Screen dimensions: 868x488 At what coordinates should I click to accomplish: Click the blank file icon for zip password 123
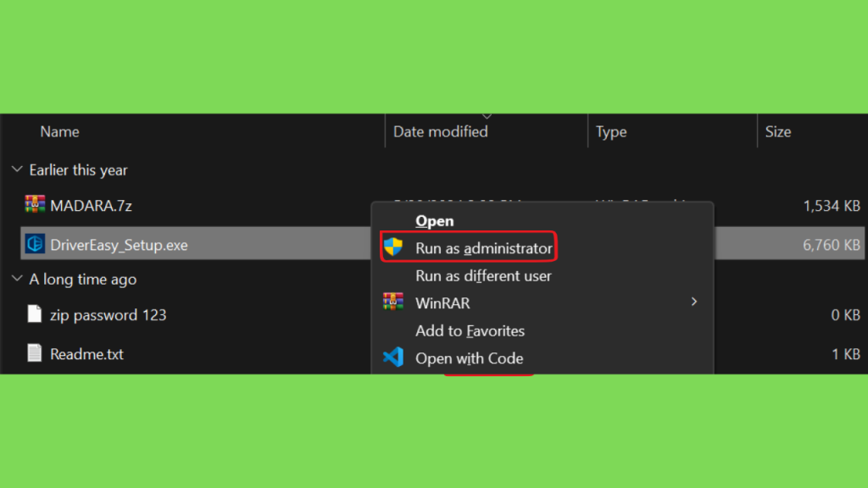coord(34,313)
